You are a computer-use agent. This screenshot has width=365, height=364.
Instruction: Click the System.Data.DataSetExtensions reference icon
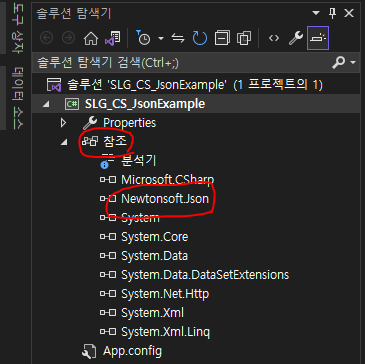108,275
